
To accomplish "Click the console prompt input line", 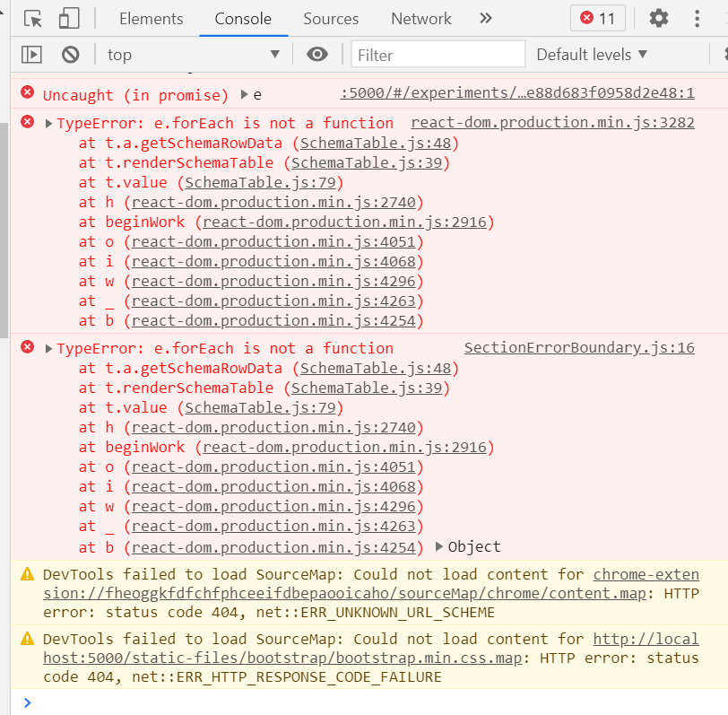I will click(x=369, y=702).
